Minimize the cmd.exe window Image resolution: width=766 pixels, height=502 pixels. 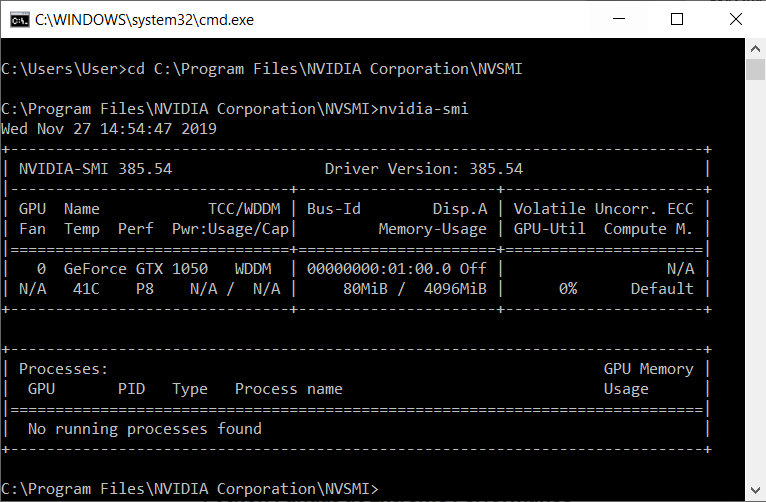tap(619, 19)
